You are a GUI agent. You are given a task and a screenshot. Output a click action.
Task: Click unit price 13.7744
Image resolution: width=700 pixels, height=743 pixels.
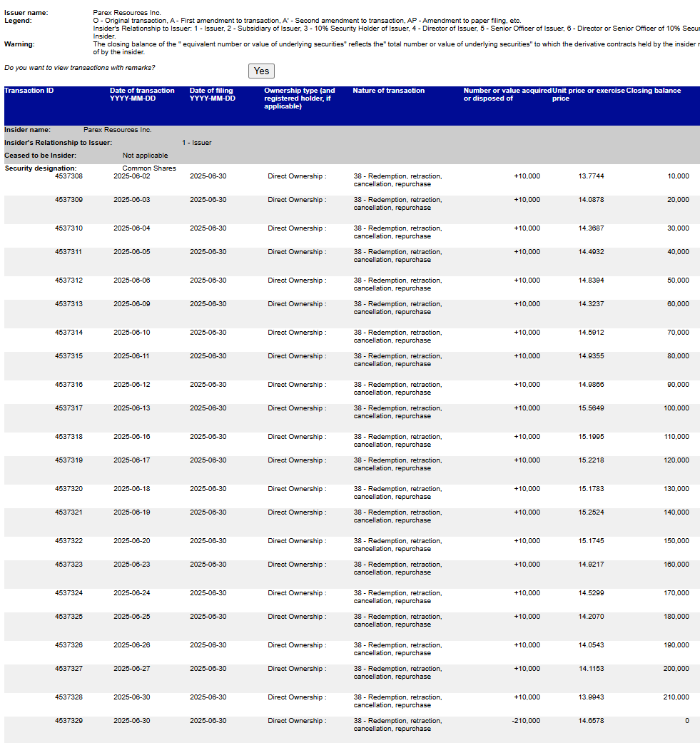click(591, 176)
